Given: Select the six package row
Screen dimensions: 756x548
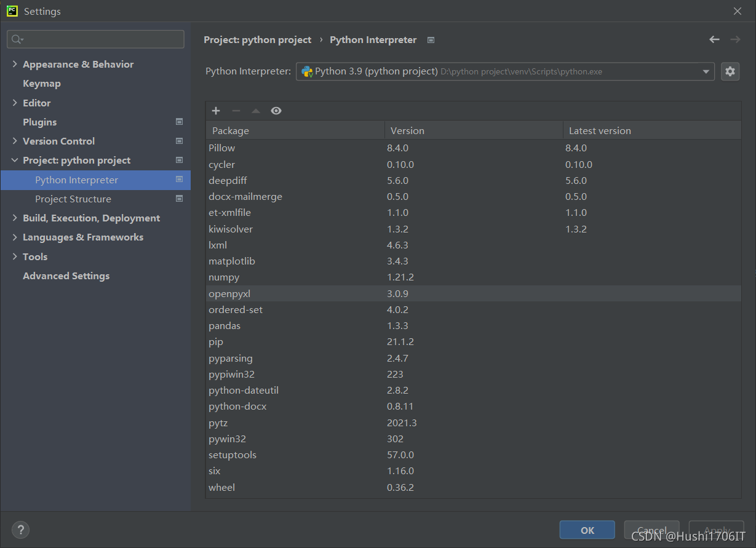Looking at the screenshot, I should 474,471.
